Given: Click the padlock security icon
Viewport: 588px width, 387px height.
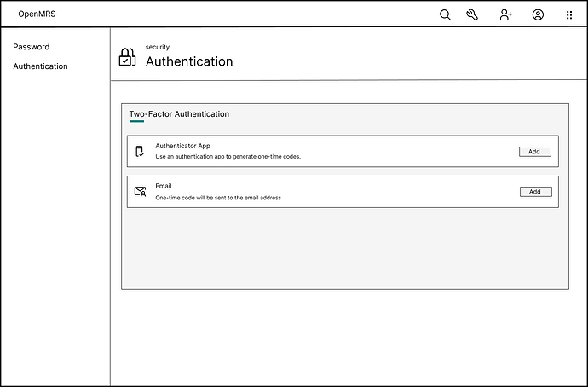Looking at the screenshot, I should click(127, 57).
